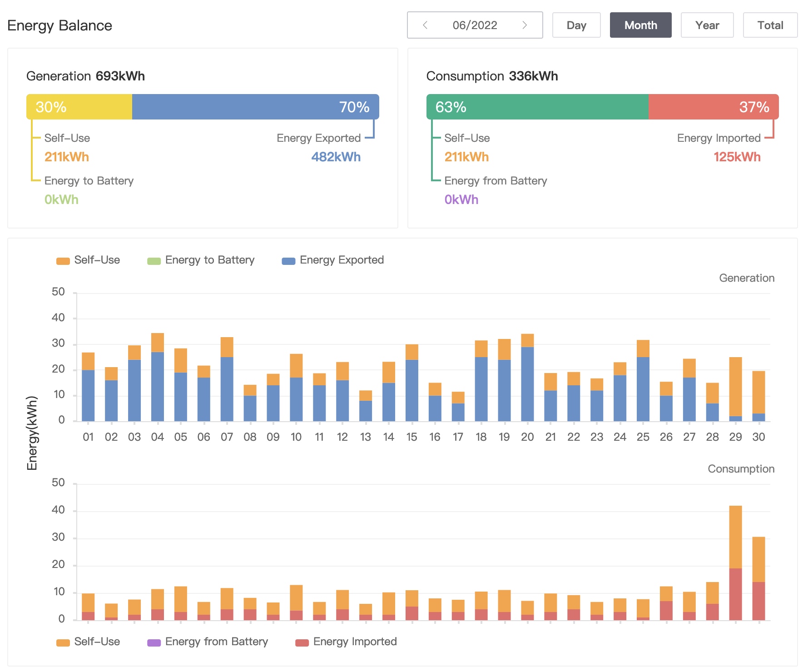Show Total energy view
Image resolution: width=803 pixels, height=672 pixels.
[x=770, y=25]
